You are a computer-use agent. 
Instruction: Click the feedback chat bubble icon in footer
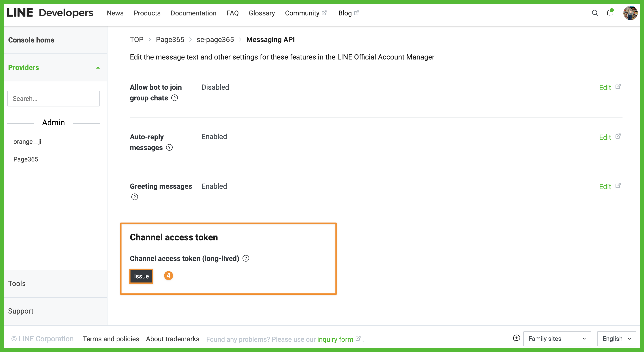(517, 338)
